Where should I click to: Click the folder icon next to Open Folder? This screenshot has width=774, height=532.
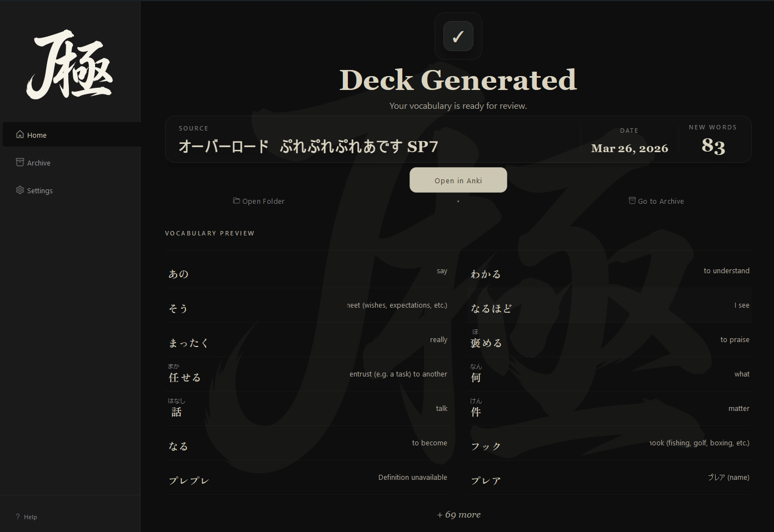tap(237, 200)
